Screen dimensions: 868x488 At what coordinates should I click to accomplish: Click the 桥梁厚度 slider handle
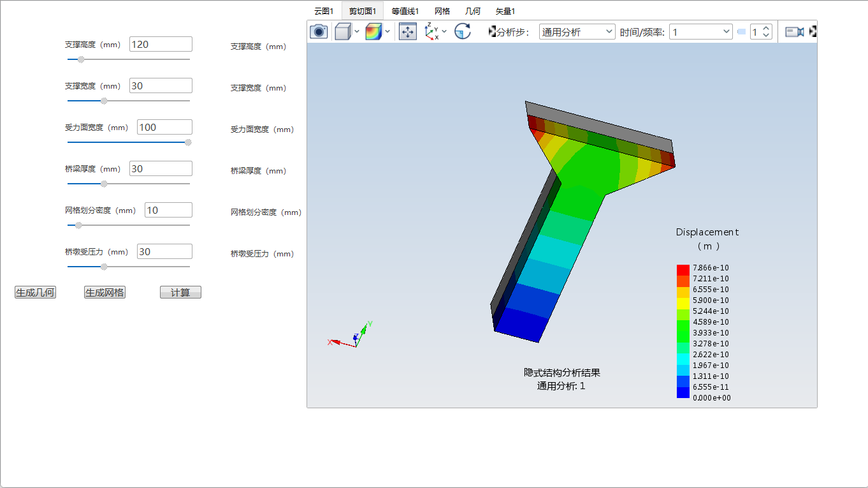pos(104,184)
